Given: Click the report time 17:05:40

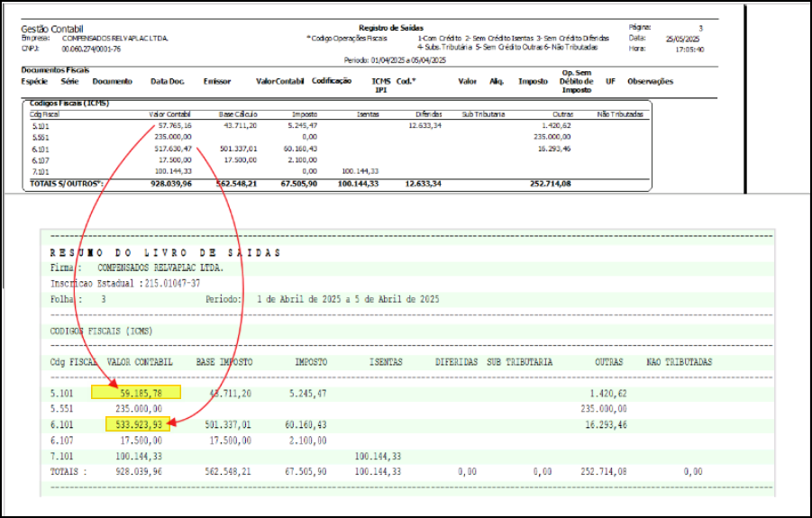Looking at the screenshot, I should (689, 50).
